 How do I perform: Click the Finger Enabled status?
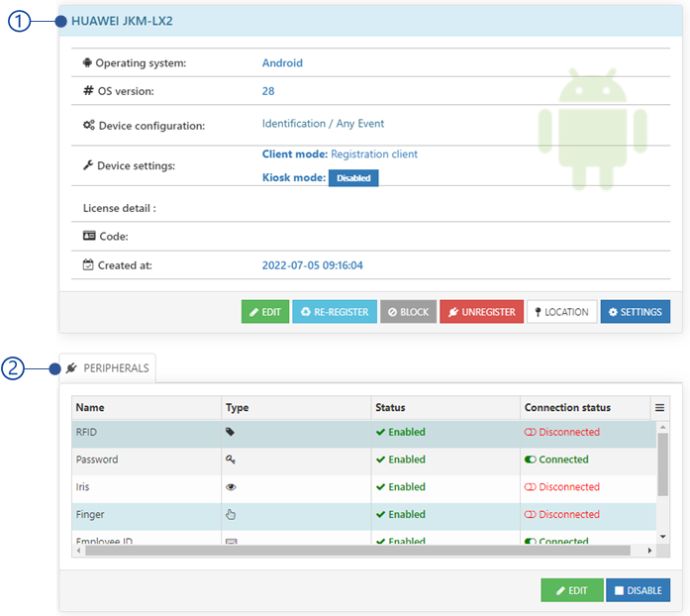pyautogui.click(x=401, y=514)
